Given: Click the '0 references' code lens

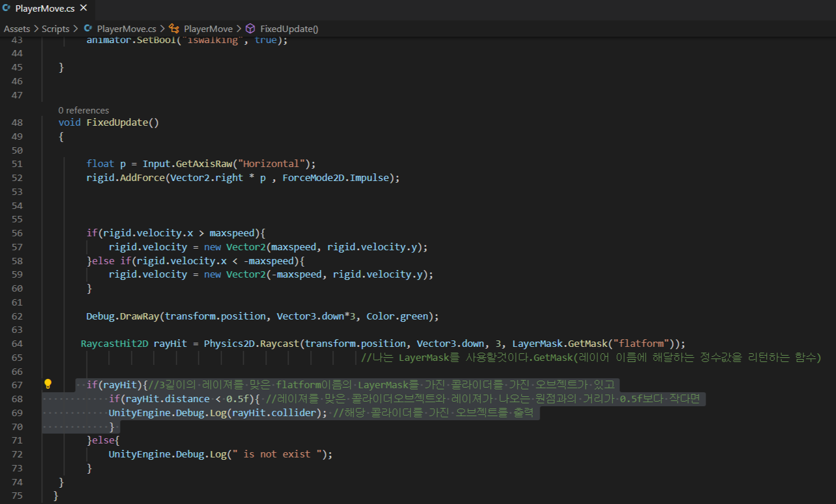Looking at the screenshot, I should (83, 110).
